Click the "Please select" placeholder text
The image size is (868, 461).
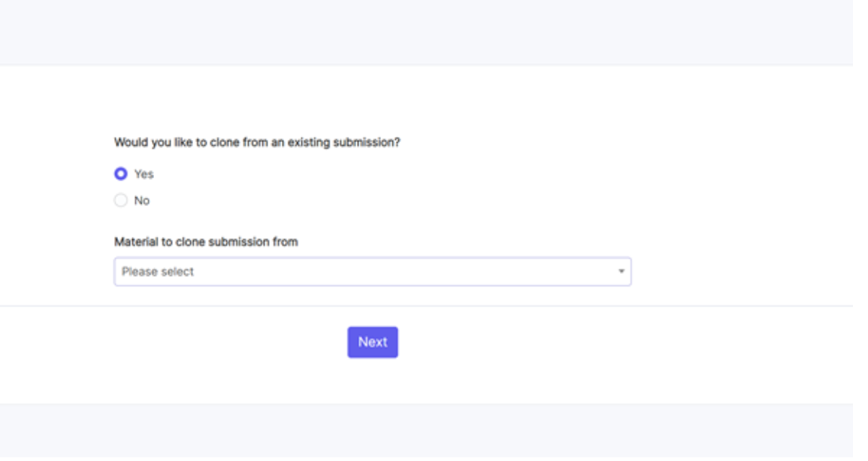[158, 271]
